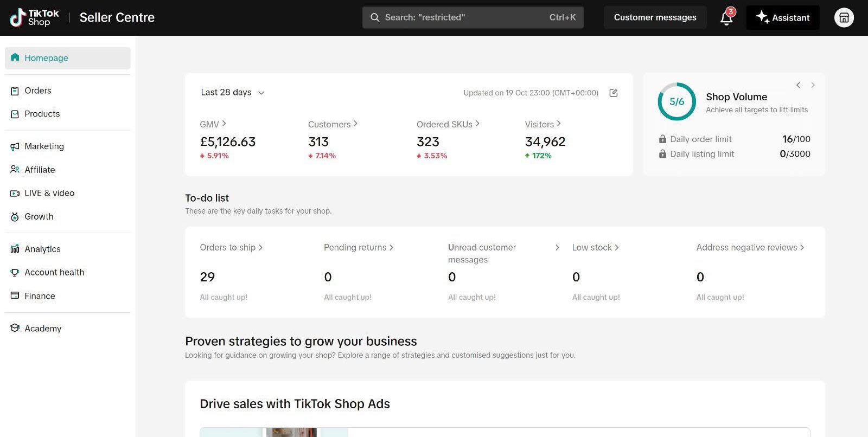
Task: Launch the Assistant button
Action: 782,18
